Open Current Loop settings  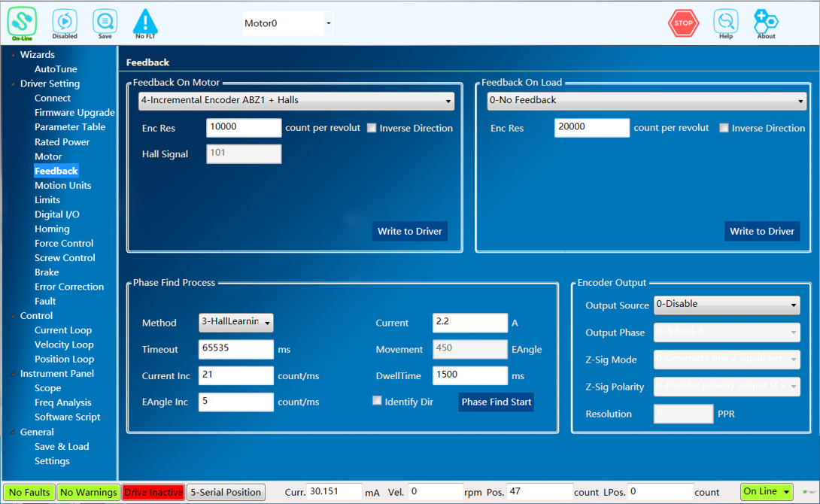click(x=63, y=330)
